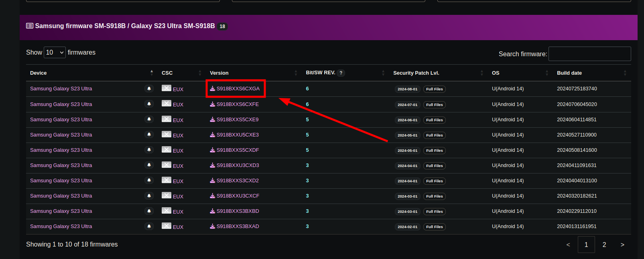Sort the table by Build date column
Viewport: 644px width, 259px height.
pos(569,73)
